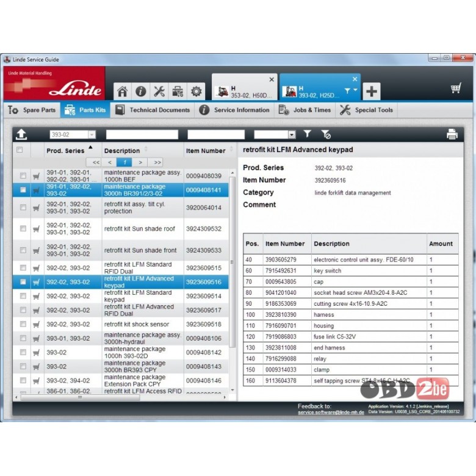Image resolution: width=476 pixels, height=476 pixels.
Task: Add kit 3923609515 to cart
Action: pos(36,268)
